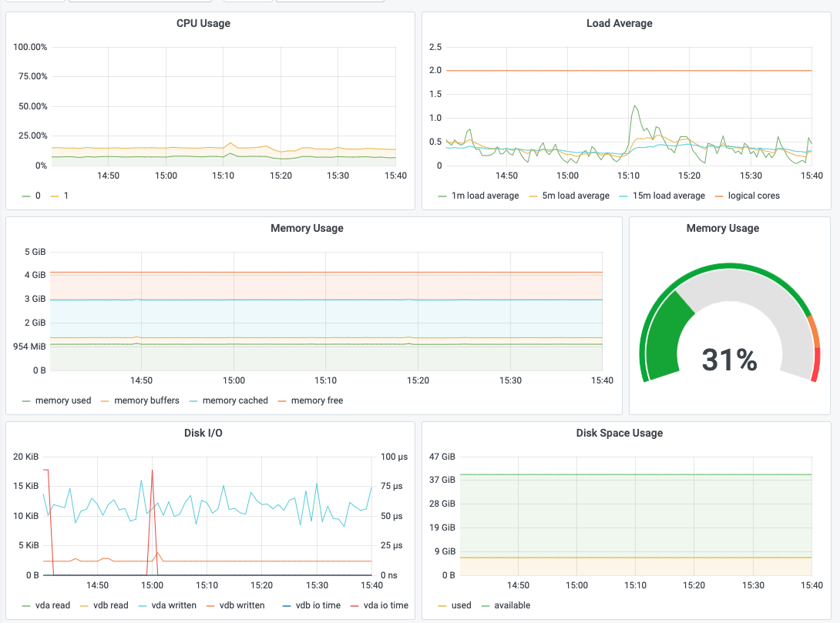Open the Load Average panel title menu

[x=620, y=24]
